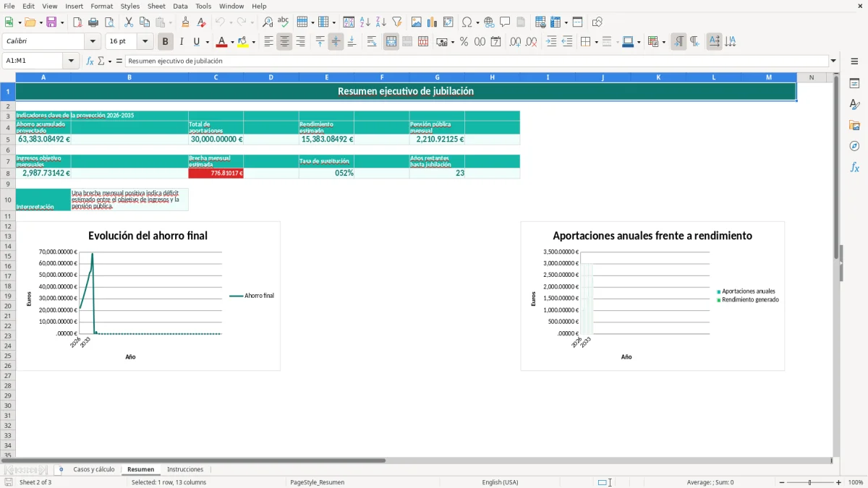
Task: Copy the selection icon
Action: pyautogui.click(x=145, y=22)
